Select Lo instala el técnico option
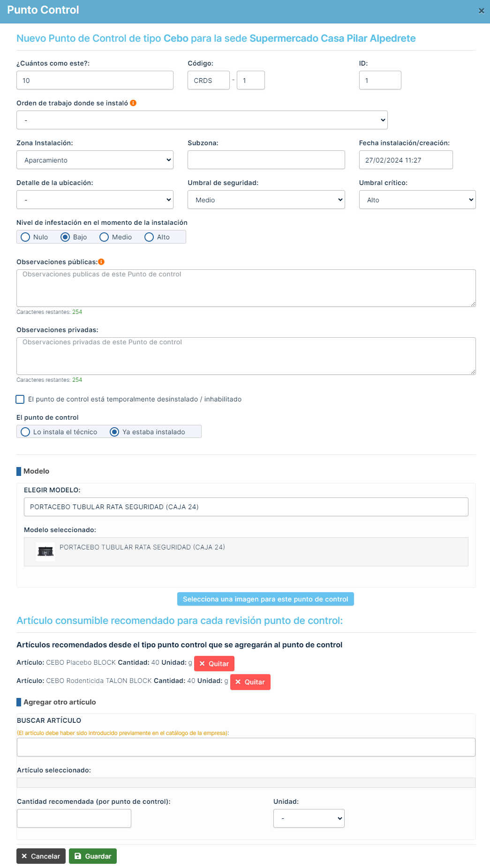The width and height of the screenshot is (490, 868). [x=26, y=432]
